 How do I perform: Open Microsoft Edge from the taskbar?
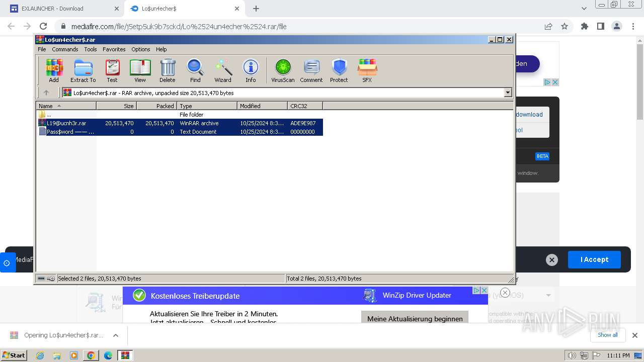pos(108,355)
